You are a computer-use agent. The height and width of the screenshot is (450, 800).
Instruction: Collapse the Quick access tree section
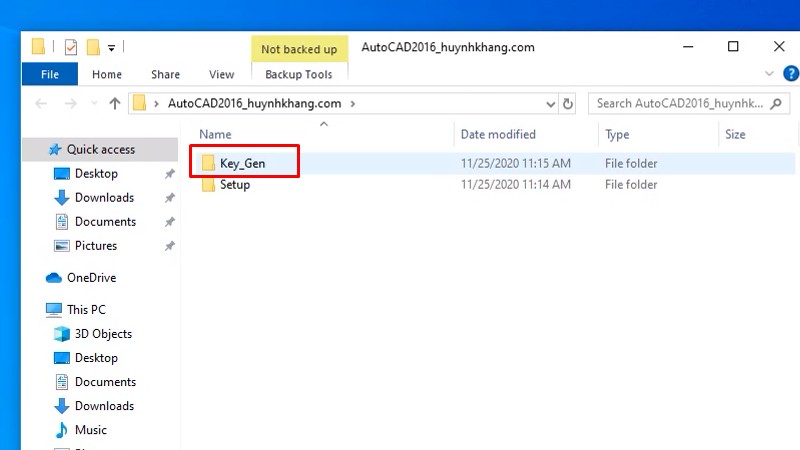coord(32,150)
